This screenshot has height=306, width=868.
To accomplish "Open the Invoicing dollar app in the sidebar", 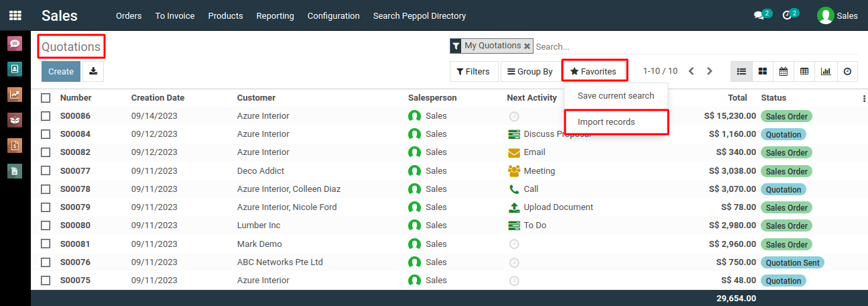I will point(15,145).
